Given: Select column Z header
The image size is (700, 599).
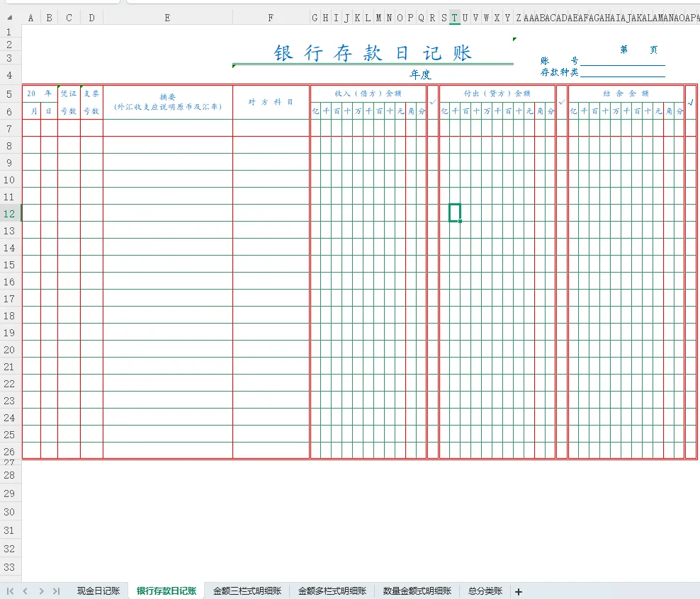Looking at the screenshot, I should 519,18.
